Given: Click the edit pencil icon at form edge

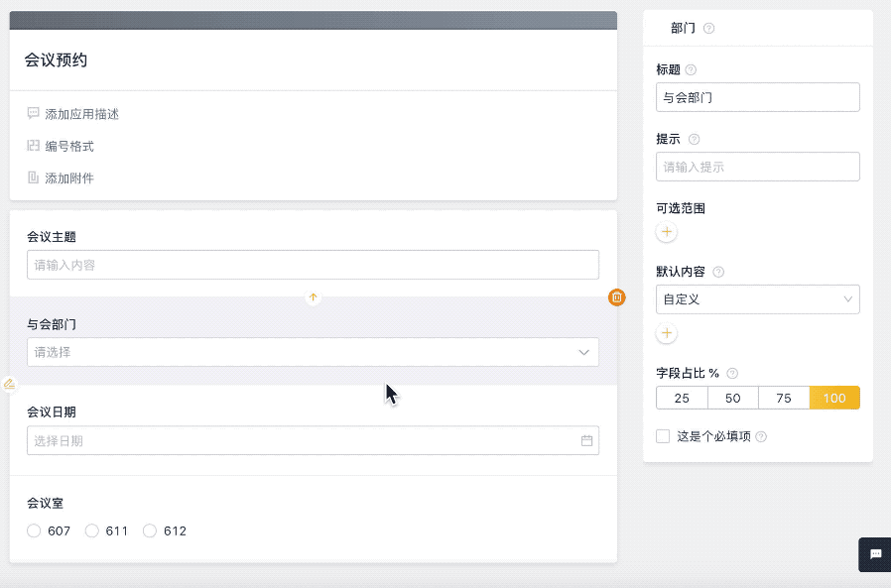Looking at the screenshot, I should (x=9, y=385).
